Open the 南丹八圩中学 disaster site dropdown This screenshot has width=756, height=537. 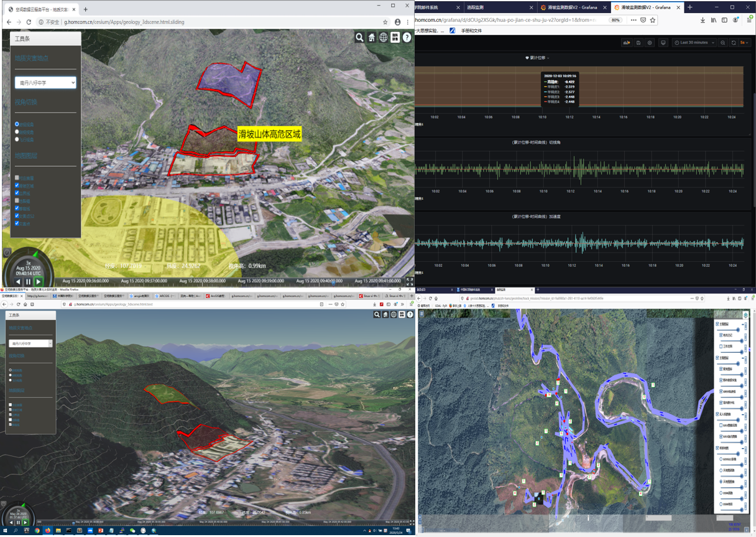(x=45, y=82)
